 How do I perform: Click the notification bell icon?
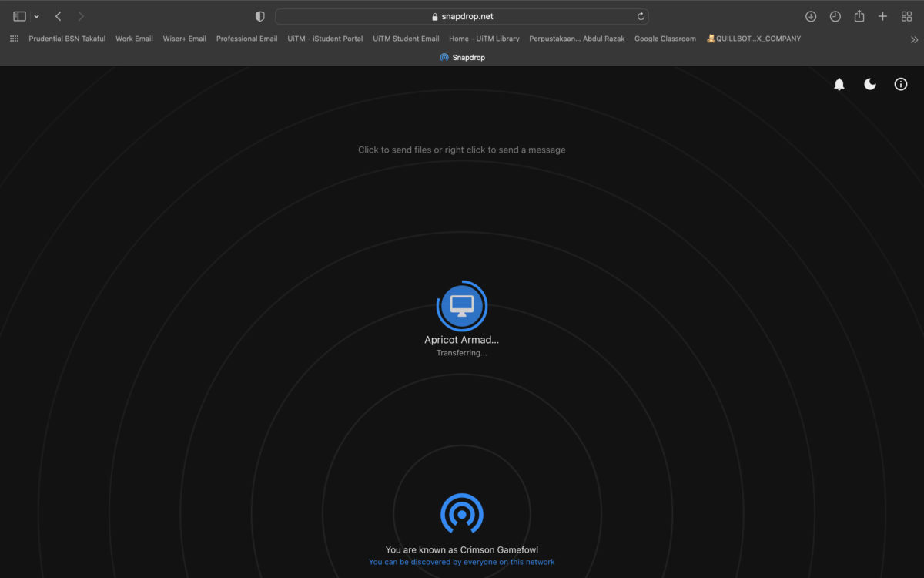pos(839,85)
